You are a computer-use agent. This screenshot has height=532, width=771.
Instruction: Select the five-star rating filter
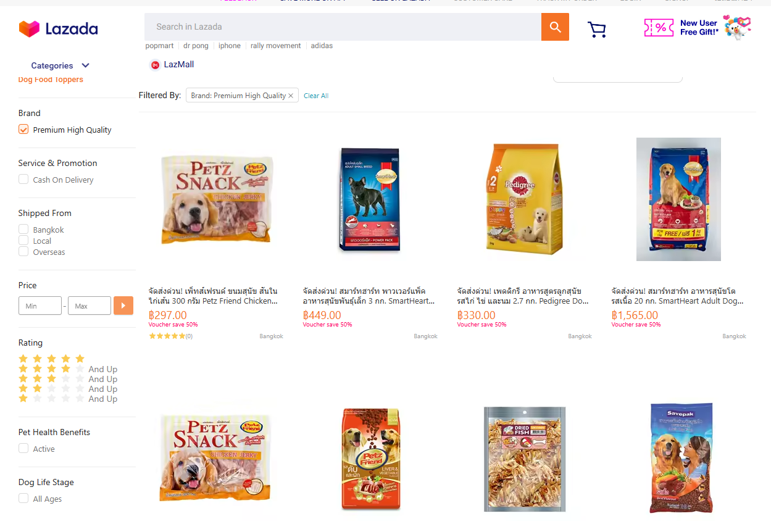coord(52,359)
